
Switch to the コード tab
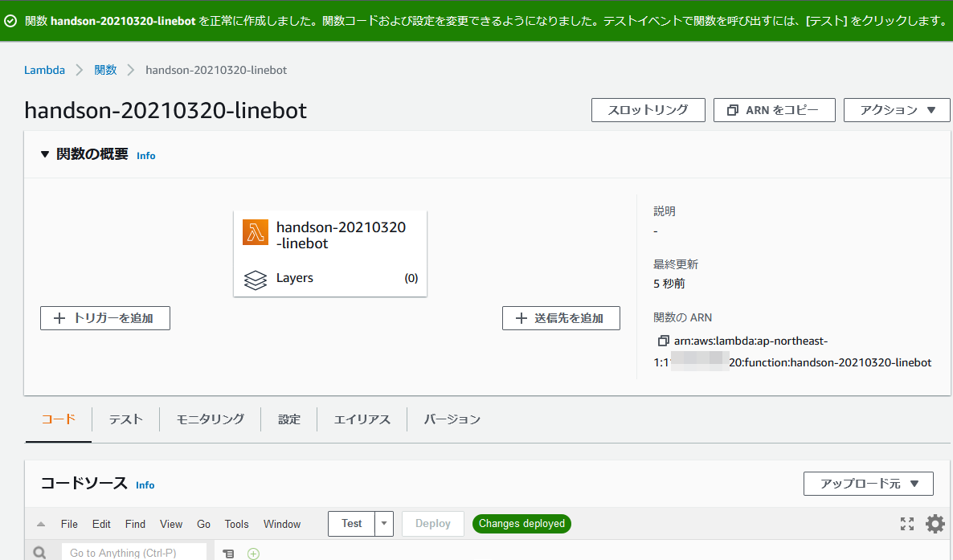(59, 419)
